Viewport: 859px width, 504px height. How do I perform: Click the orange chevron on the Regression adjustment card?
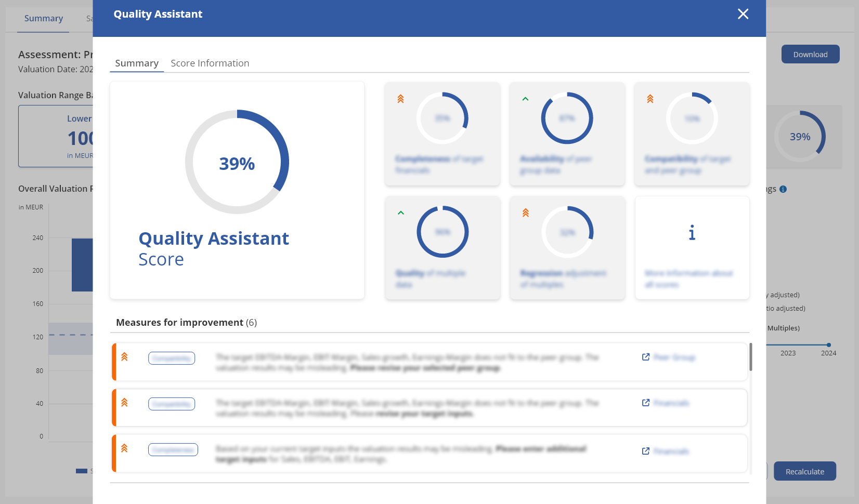tap(525, 213)
